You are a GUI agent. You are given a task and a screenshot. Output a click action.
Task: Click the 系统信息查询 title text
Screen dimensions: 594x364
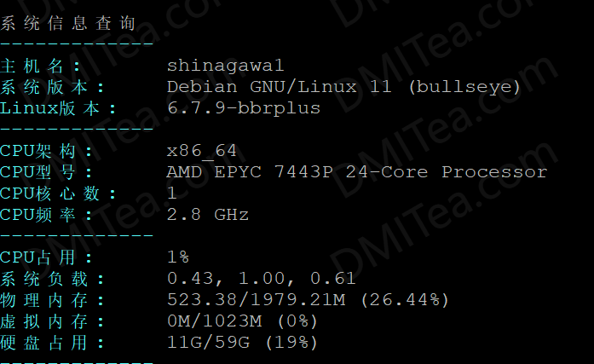(x=68, y=23)
